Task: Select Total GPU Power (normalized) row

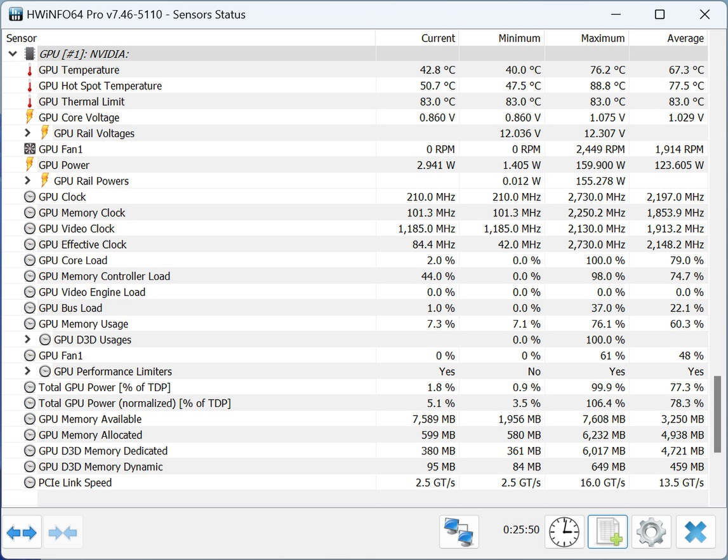Action: point(355,403)
